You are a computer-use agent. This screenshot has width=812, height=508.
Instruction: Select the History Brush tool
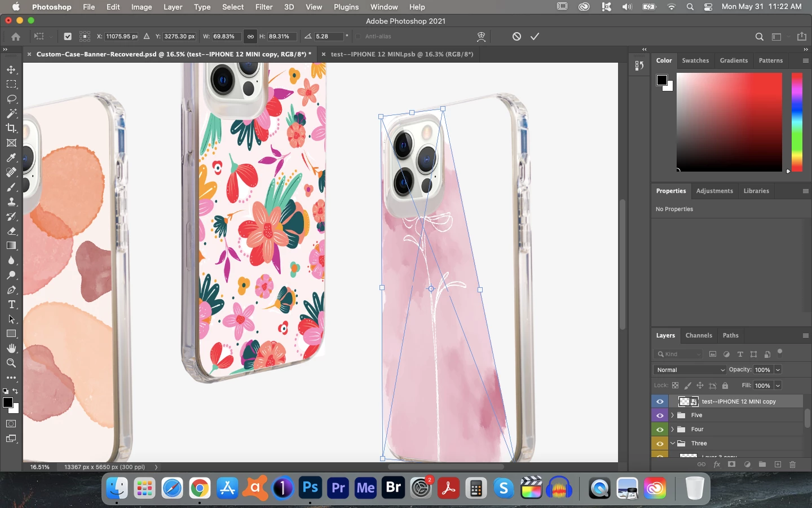click(11, 216)
